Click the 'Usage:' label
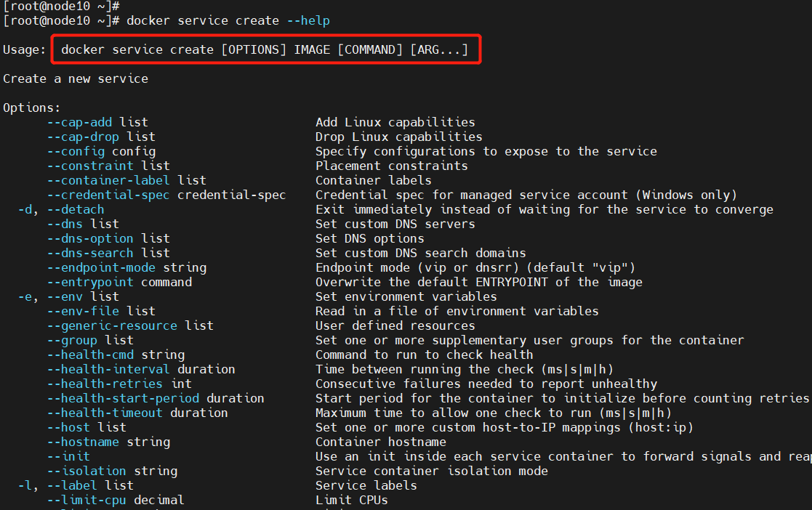This screenshot has height=510, width=812. pyautogui.click(x=24, y=49)
